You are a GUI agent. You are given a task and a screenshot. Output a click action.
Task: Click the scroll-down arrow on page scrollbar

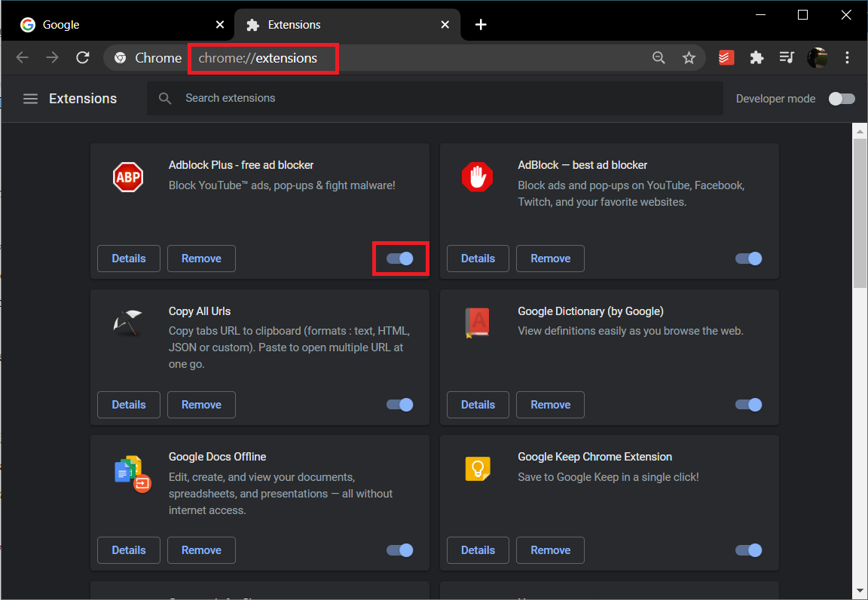pos(860,590)
